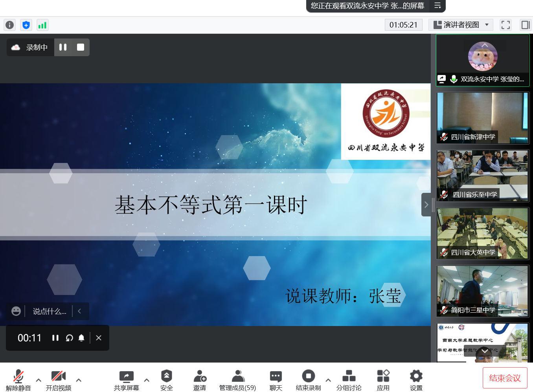
Task: Open the meeting info icon
Action: click(10, 25)
